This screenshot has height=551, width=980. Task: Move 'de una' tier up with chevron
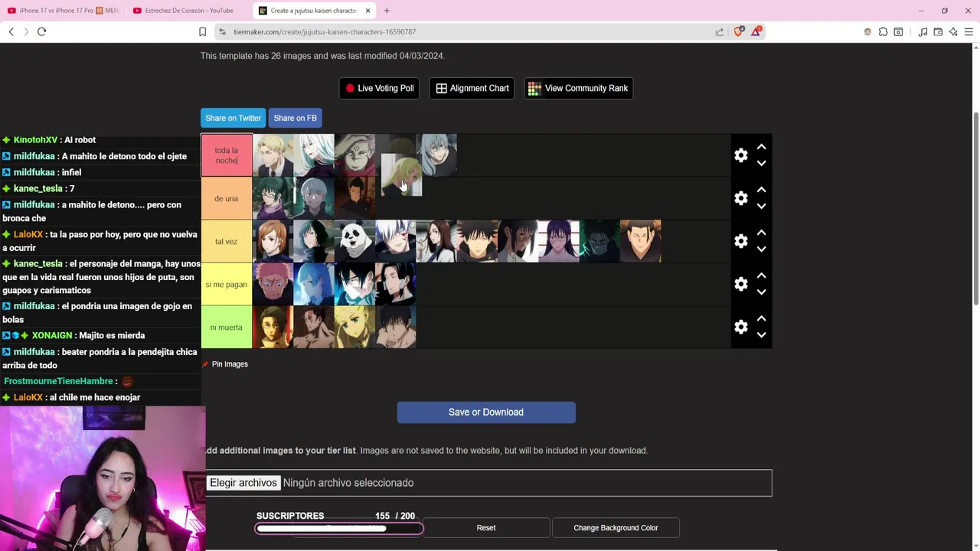(x=761, y=190)
